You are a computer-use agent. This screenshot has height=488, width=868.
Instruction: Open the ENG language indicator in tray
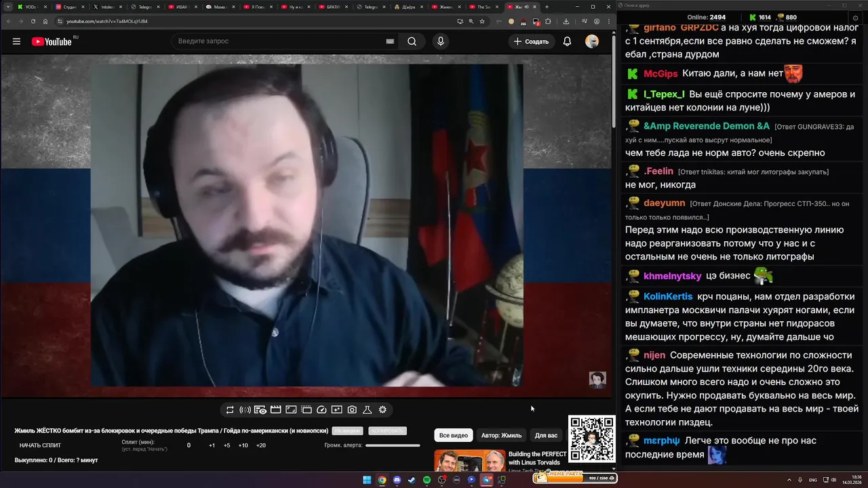[x=813, y=480]
